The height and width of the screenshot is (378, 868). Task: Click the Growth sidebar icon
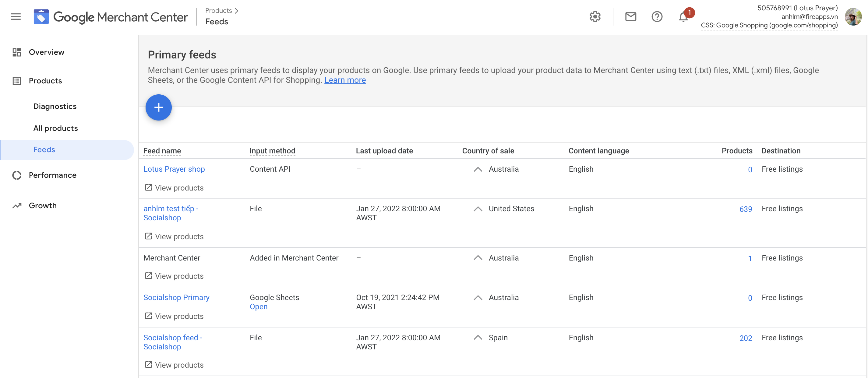[x=17, y=205]
